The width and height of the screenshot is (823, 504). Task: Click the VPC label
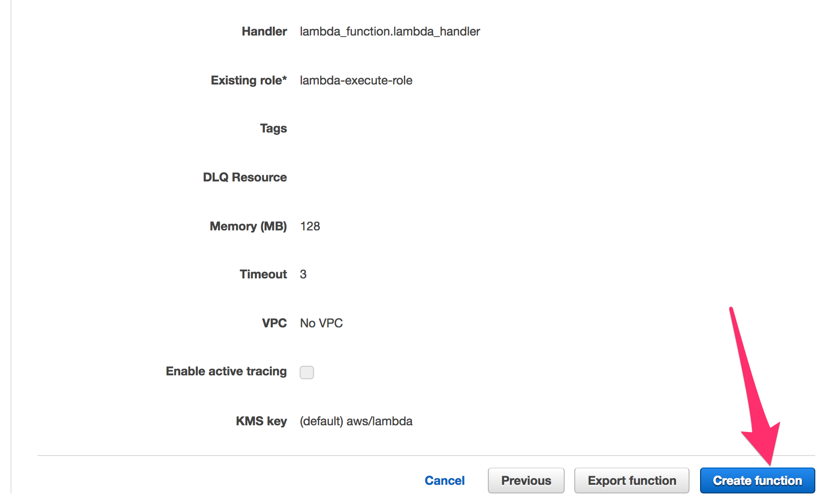pyautogui.click(x=274, y=323)
